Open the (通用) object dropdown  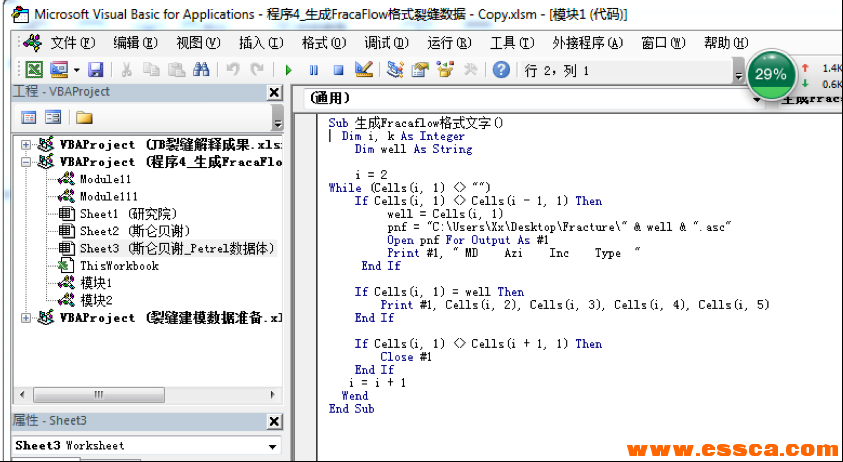[757, 99]
